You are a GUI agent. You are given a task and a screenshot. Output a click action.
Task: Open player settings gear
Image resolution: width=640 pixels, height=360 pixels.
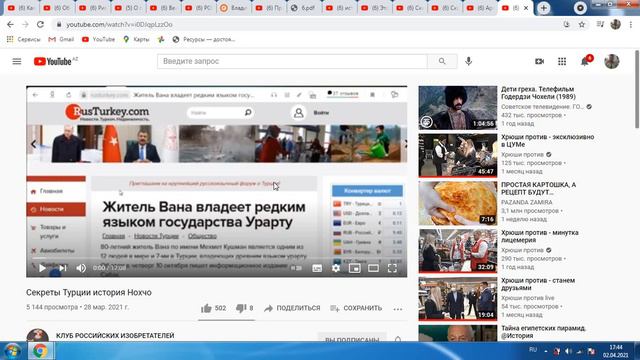pyautogui.click(x=336, y=268)
